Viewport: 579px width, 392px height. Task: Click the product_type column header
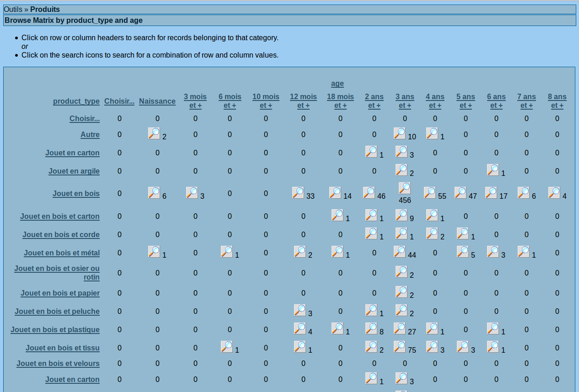click(x=76, y=101)
